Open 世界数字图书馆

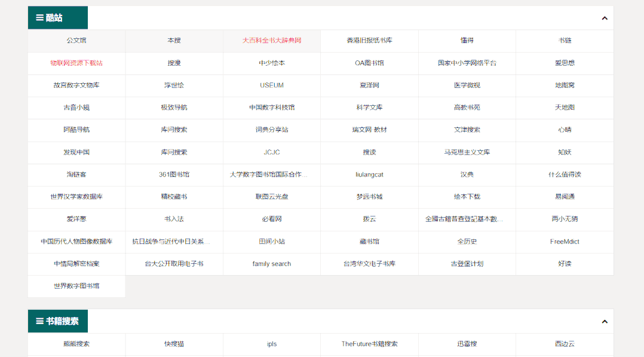point(76,286)
